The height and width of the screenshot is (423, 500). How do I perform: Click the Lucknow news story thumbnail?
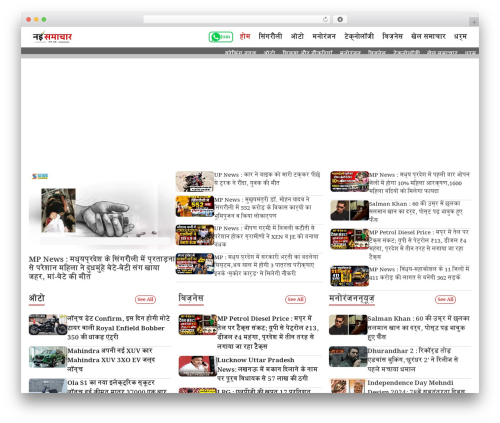click(198, 366)
